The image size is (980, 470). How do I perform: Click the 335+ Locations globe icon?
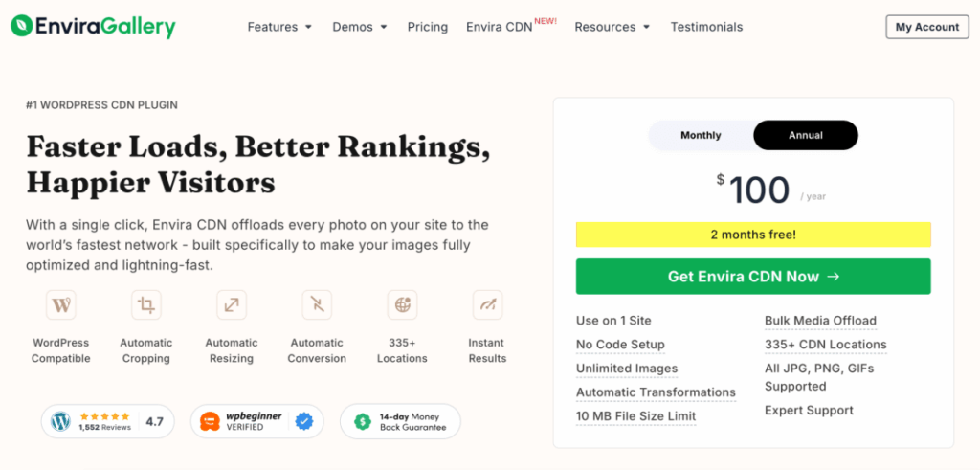pyautogui.click(x=403, y=305)
